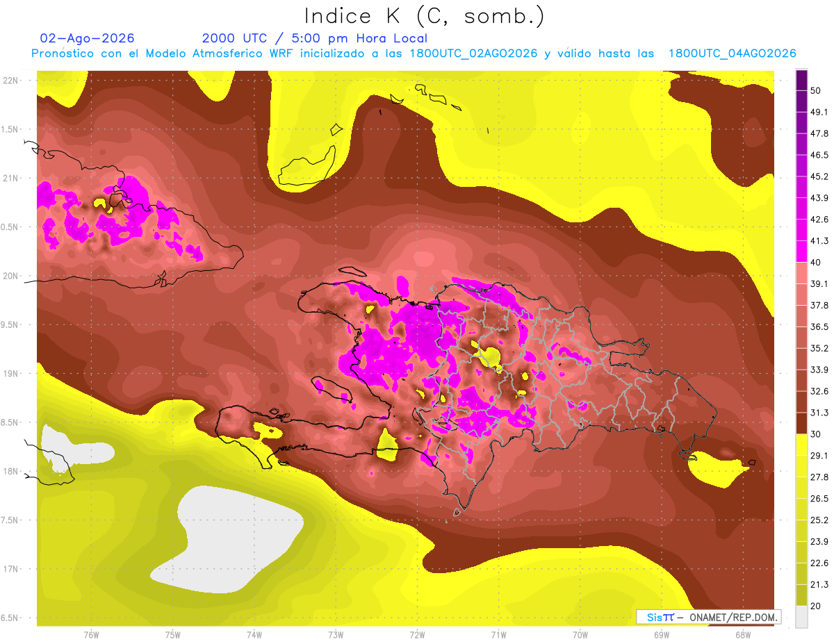
Task: Click the '19N' latitude label
Action: pyautogui.click(x=11, y=374)
